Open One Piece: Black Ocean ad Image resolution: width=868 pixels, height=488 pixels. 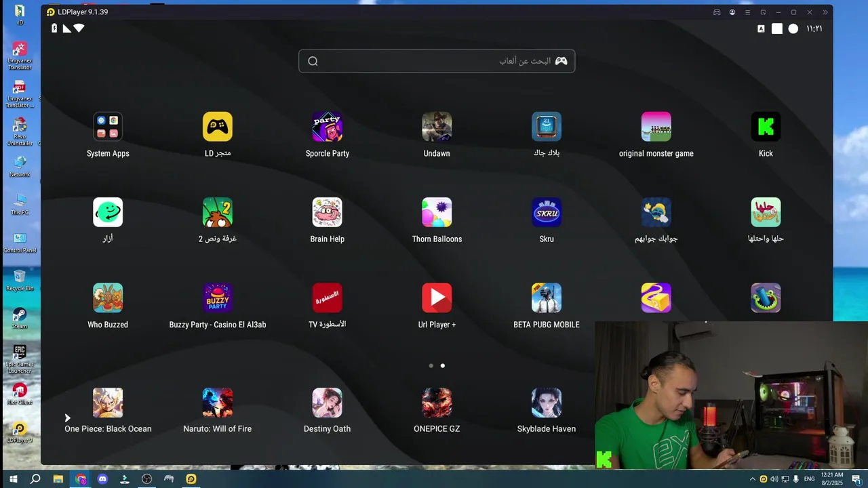coord(108,403)
